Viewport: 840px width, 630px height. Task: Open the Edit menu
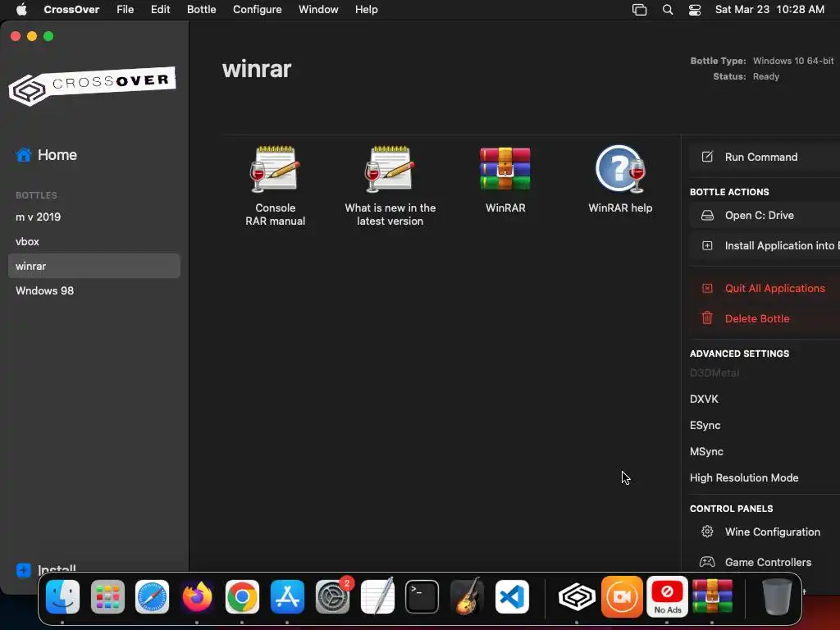coord(160,10)
